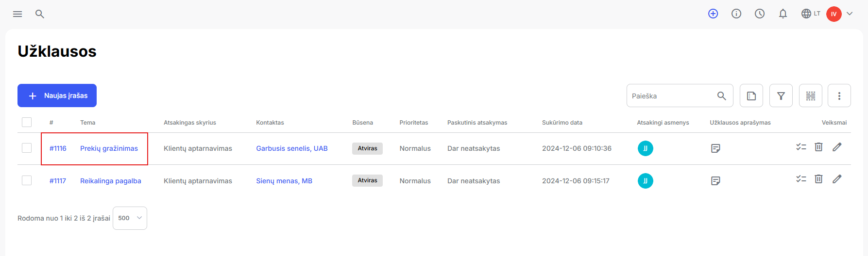The height and width of the screenshot is (256, 868).
Task: Click the Užklausos aprašymas column header
Action: [x=740, y=123]
